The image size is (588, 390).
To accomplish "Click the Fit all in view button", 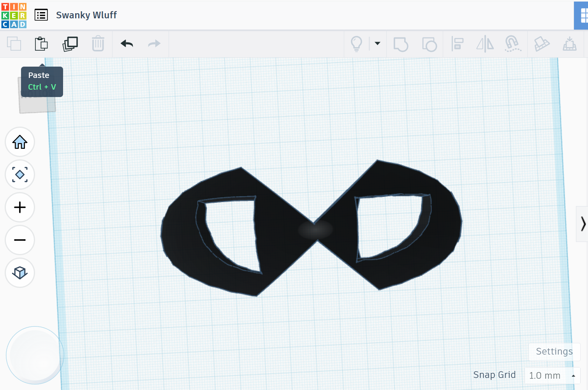I will pyautogui.click(x=20, y=175).
